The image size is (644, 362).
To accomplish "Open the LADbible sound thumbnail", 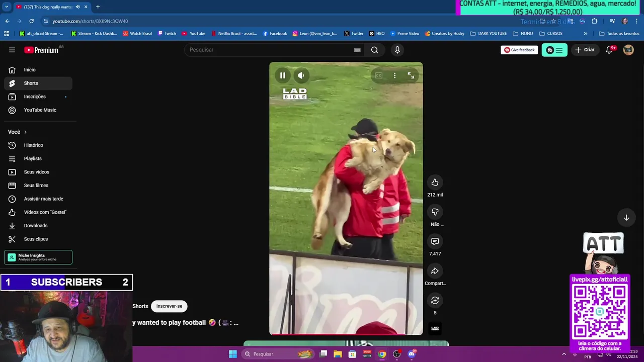I will tap(435, 328).
